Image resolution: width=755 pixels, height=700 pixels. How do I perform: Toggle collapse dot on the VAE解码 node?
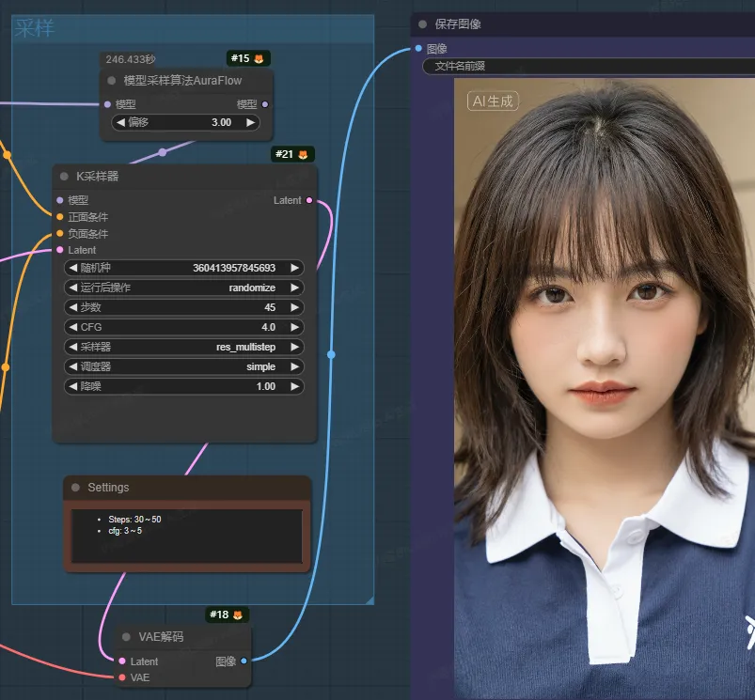[125, 637]
